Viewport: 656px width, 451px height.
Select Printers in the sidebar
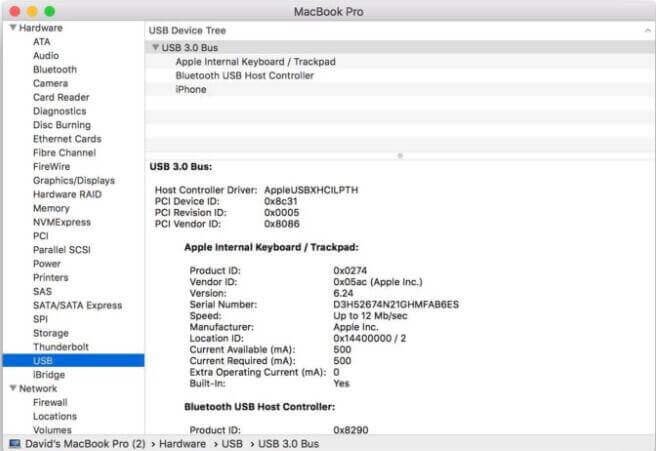(51, 277)
